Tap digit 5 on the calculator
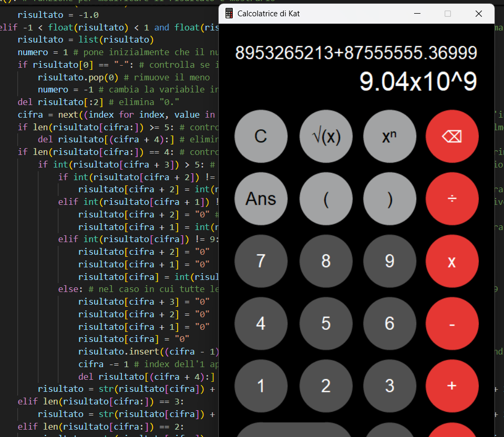This screenshot has height=437, width=504. 326,323
